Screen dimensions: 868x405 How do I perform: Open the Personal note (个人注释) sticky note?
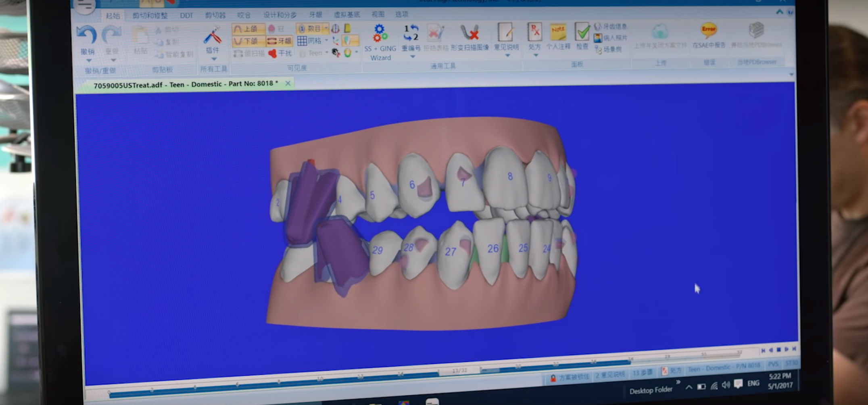(x=558, y=32)
